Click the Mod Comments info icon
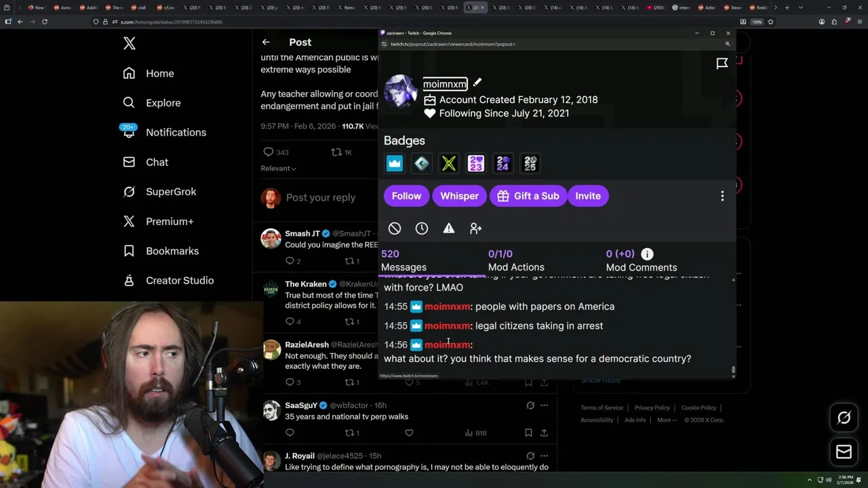This screenshot has width=868, height=488. pyautogui.click(x=647, y=254)
